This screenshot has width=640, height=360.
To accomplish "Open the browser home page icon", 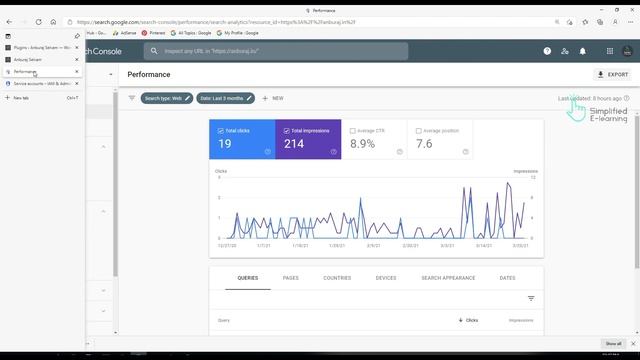I will 53,22.
